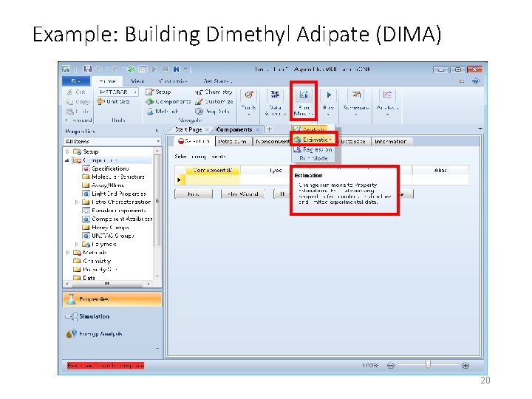Open the METCBAR units dropdown
The height and width of the screenshot is (399, 532).
[135, 92]
